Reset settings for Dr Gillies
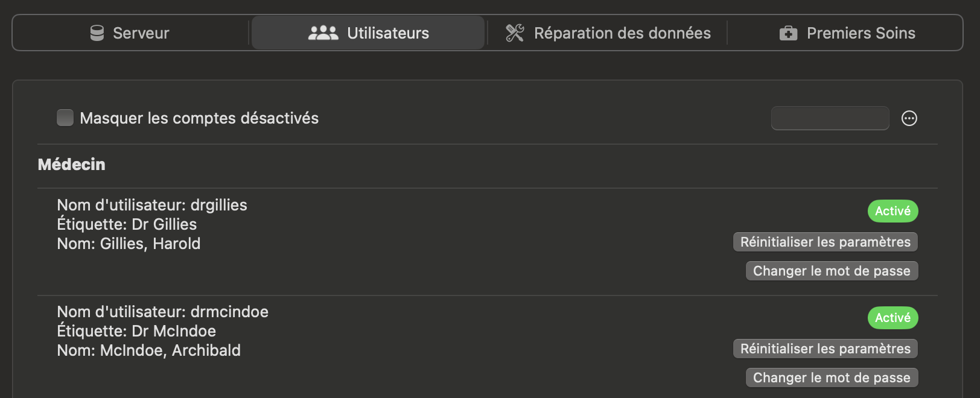 [826, 242]
